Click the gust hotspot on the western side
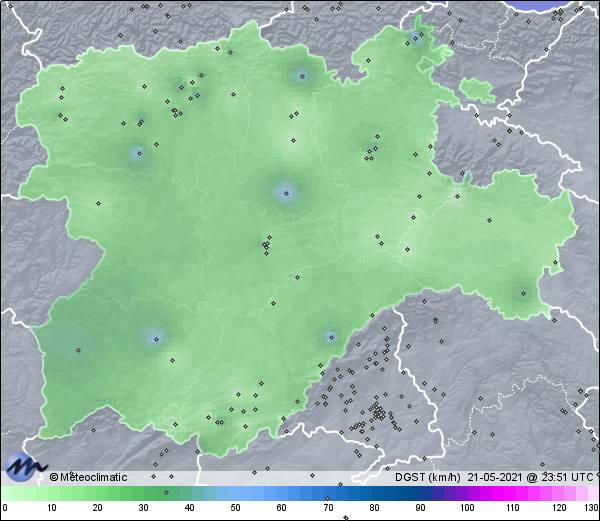 138,153
